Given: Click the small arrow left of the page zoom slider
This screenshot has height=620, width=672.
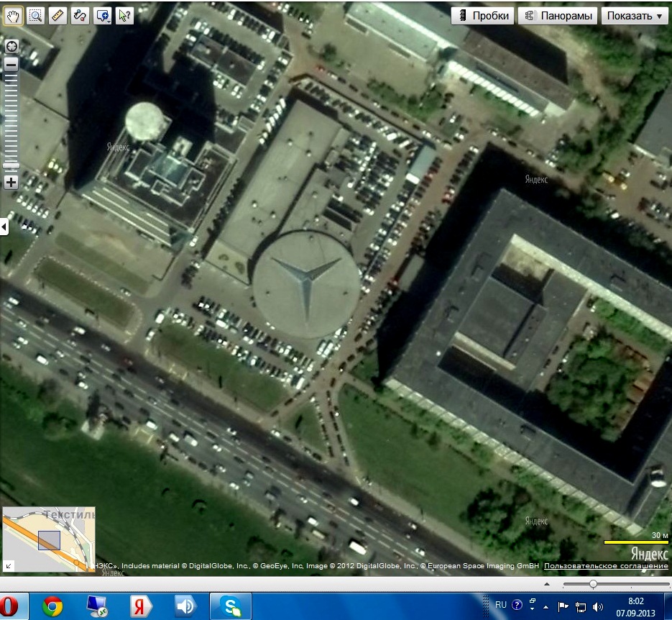Looking at the screenshot, I should (x=547, y=584).
